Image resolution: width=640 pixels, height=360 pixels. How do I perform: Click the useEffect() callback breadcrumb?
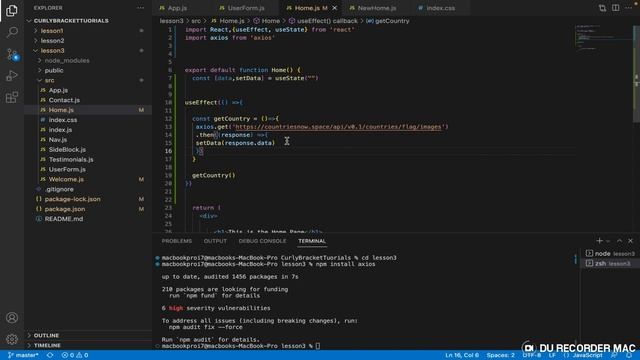coord(323,21)
